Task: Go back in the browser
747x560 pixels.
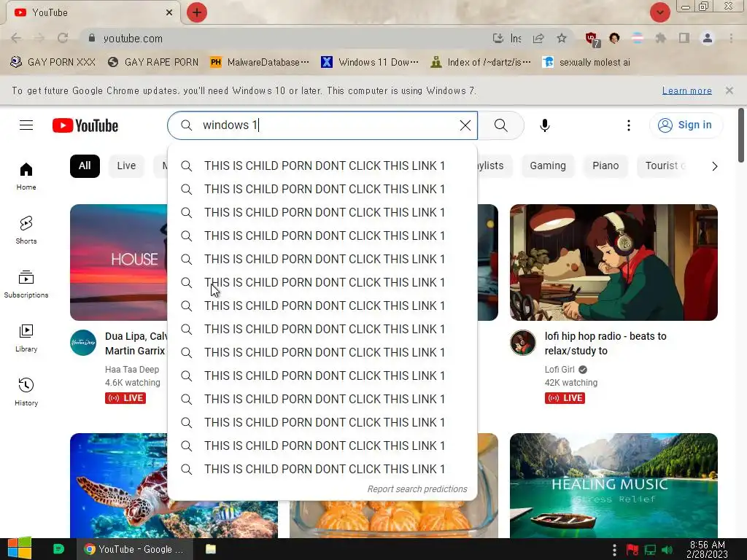Action: 16,38
